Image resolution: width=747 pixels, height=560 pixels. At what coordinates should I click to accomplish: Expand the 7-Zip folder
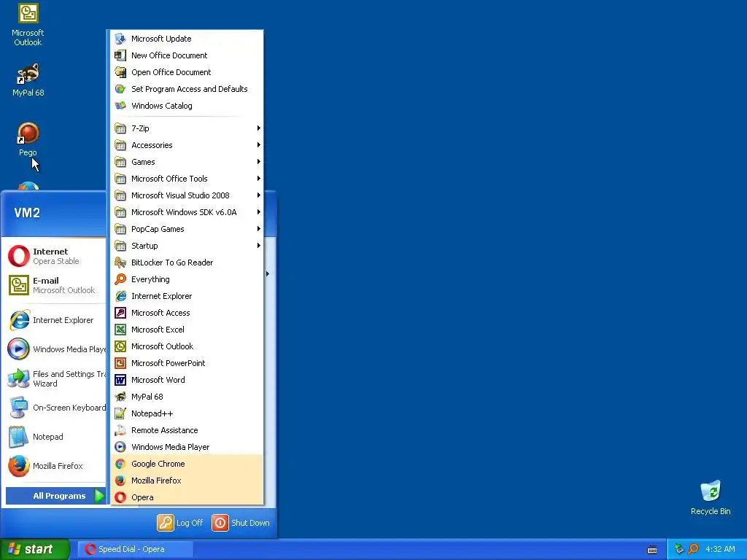click(x=187, y=128)
